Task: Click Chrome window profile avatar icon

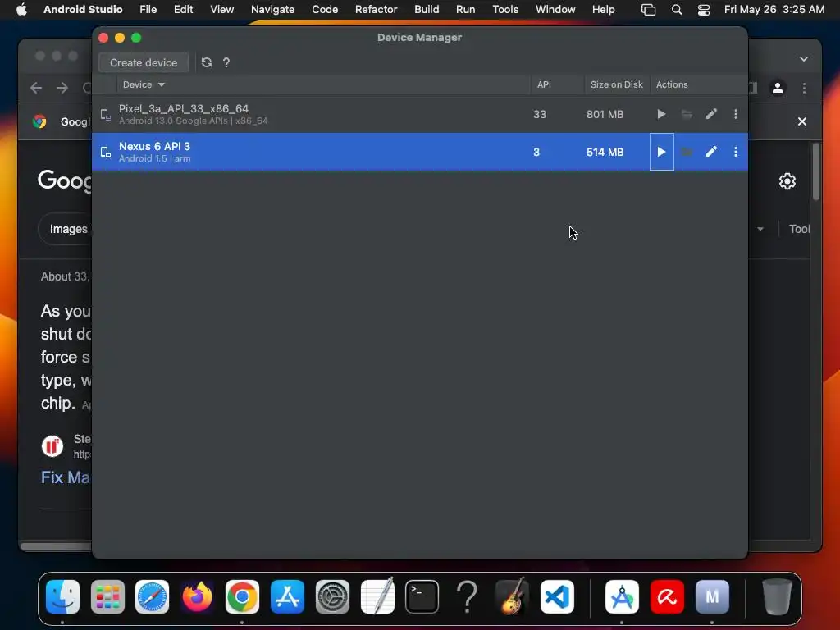Action: (778, 88)
